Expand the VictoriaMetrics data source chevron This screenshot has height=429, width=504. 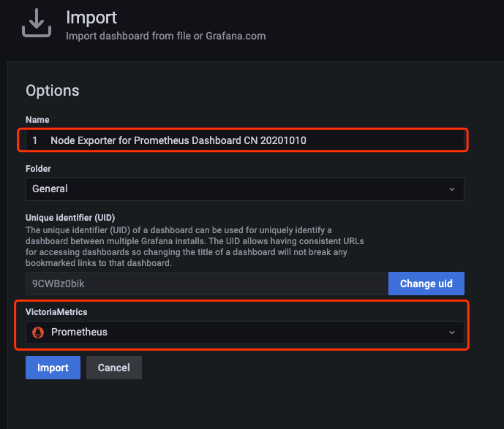tap(451, 332)
